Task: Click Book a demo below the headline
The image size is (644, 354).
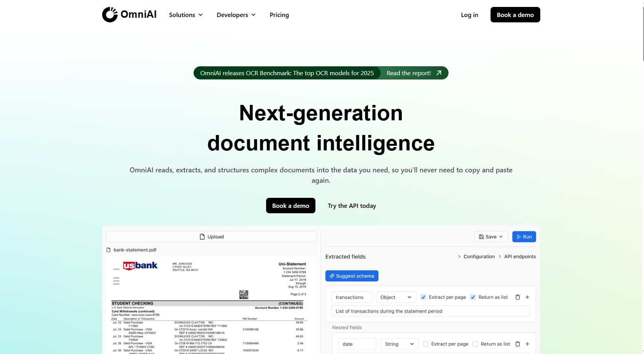Action: [x=290, y=206]
